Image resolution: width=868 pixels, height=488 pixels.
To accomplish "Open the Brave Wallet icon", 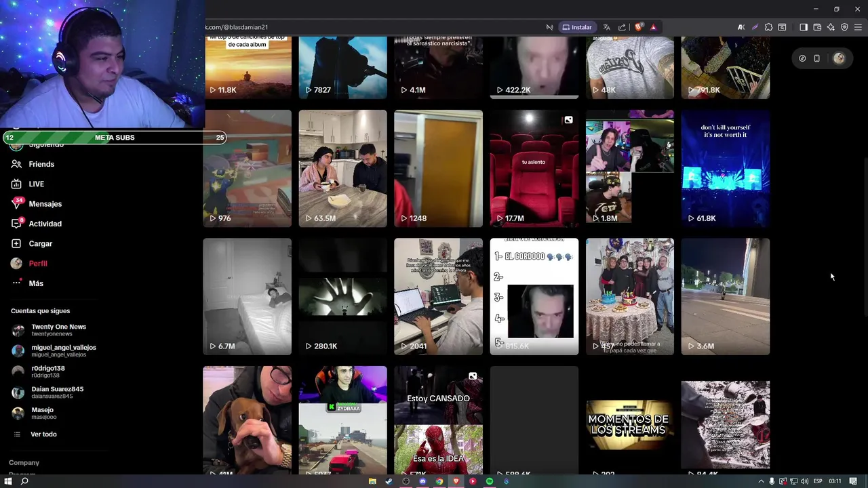I will tap(817, 27).
